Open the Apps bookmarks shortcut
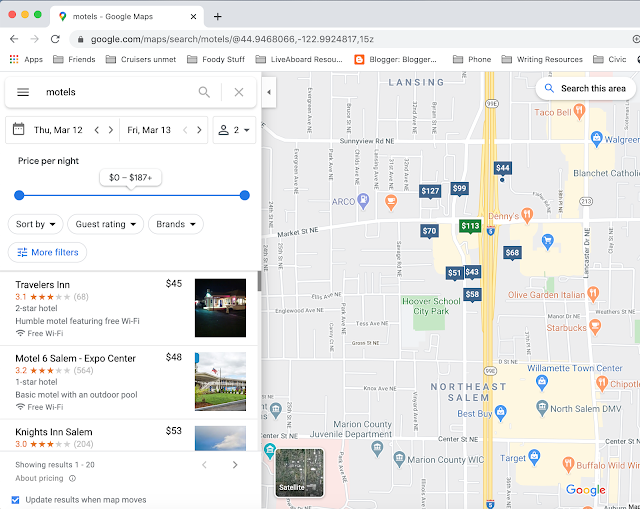Image resolution: width=640 pixels, height=509 pixels. tap(26, 60)
